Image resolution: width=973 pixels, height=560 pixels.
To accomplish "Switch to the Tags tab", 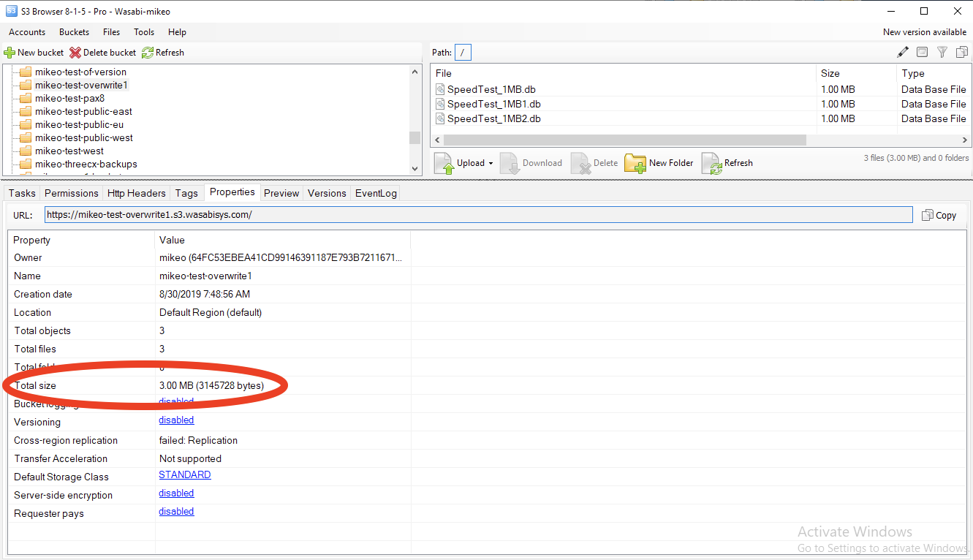I will coord(186,193).
